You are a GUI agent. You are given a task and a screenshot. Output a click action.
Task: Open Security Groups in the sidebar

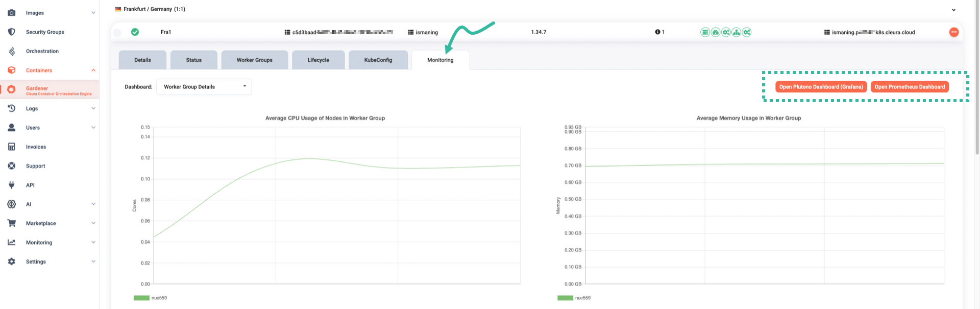pyautogui.click(x=45, y=32)
